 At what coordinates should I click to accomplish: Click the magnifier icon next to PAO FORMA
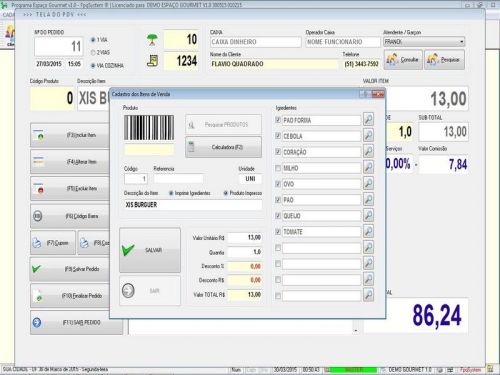tap(368, 119)
